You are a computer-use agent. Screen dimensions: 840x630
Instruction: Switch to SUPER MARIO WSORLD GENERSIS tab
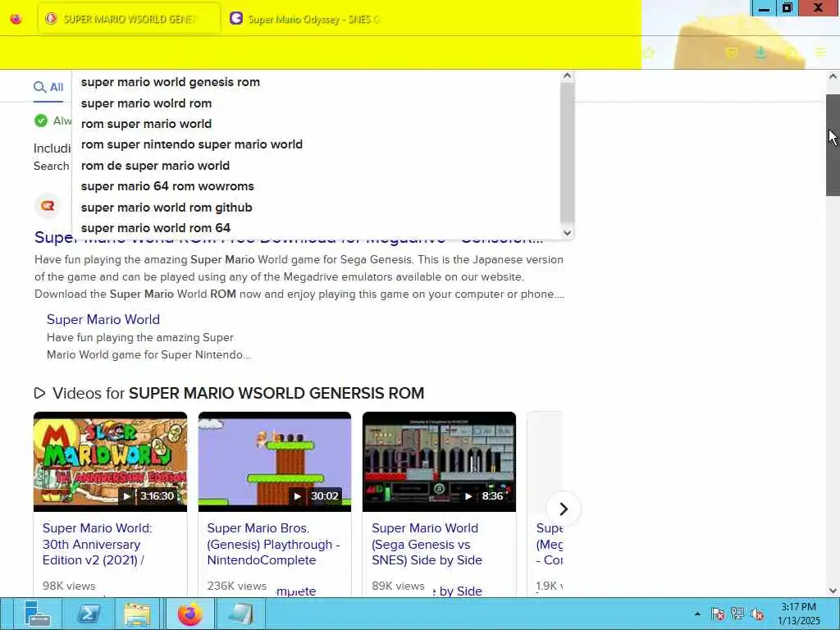[129, 19]
